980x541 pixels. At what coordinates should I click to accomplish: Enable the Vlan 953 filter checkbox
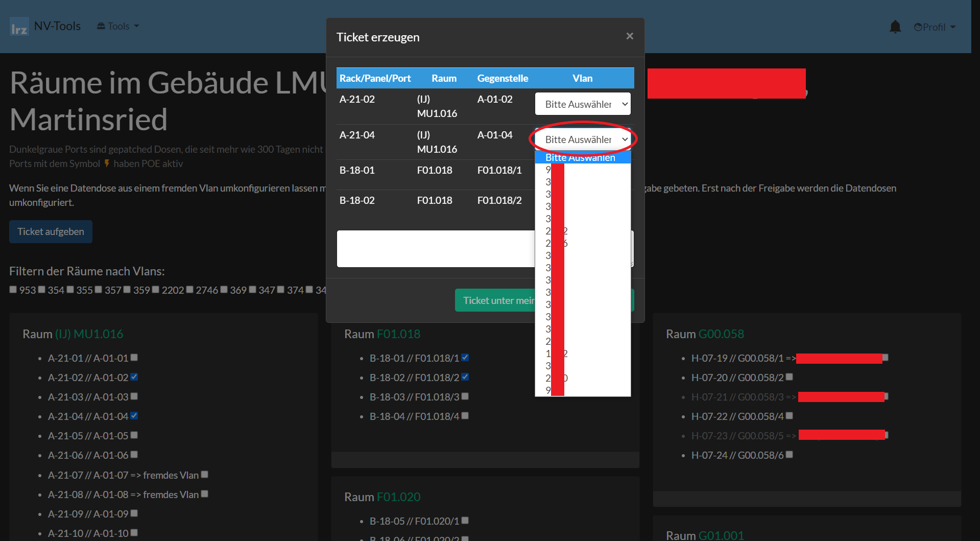coord(13,290)
